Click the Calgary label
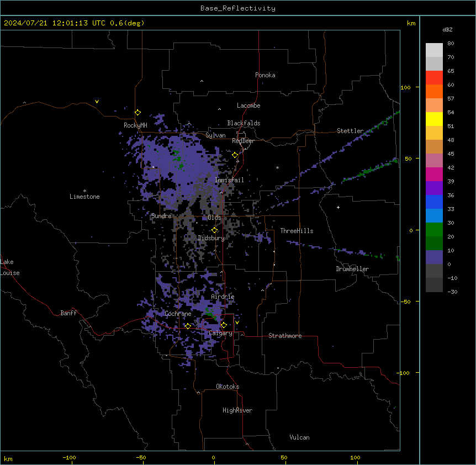This screenshot has width=476, height=465. [x=220, y=333]
